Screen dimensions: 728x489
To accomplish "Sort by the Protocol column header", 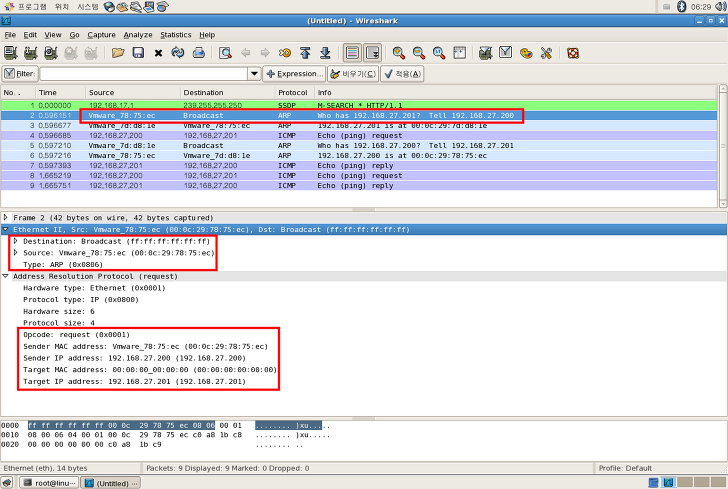I will coord(294,92).
